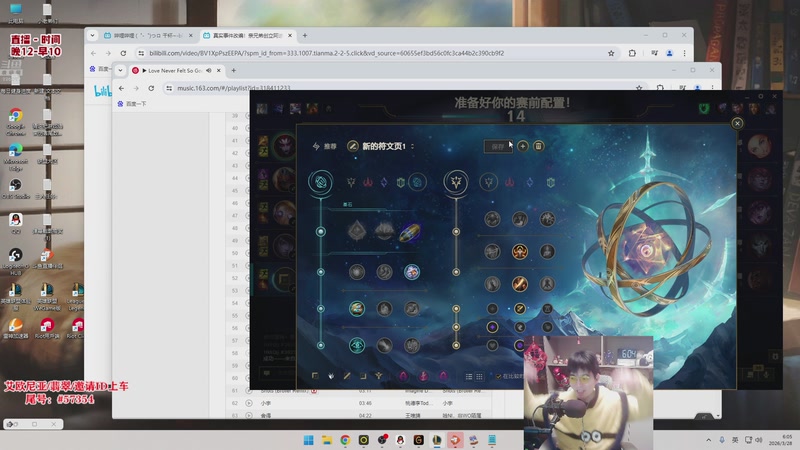Choose the first rune in the top secondary Precision row
Screen dimensions: 800x450
point(492,219)
